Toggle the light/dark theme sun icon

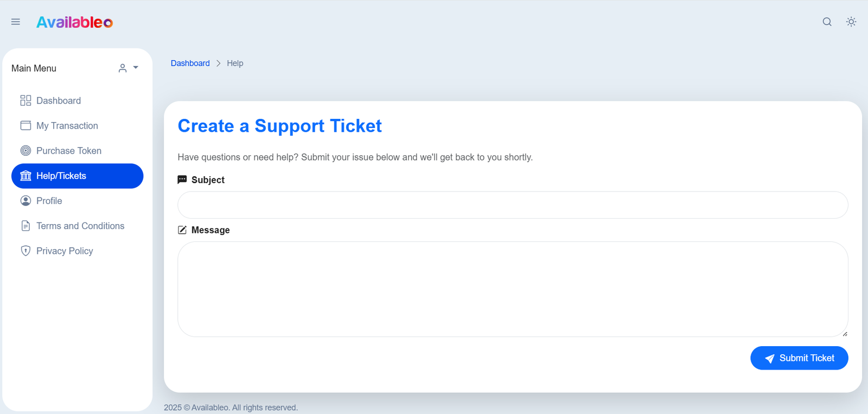pyautogui.click(x=851, y=22)
